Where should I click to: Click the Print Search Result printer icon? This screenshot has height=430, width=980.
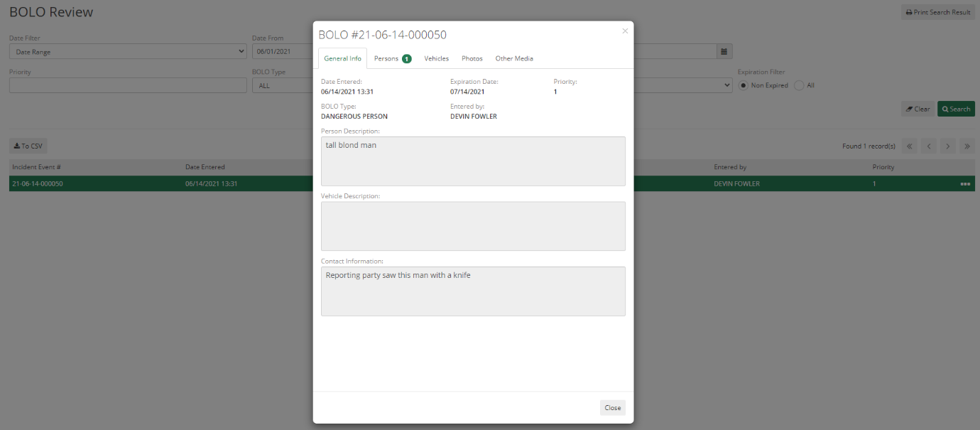[x=909, y=12]
